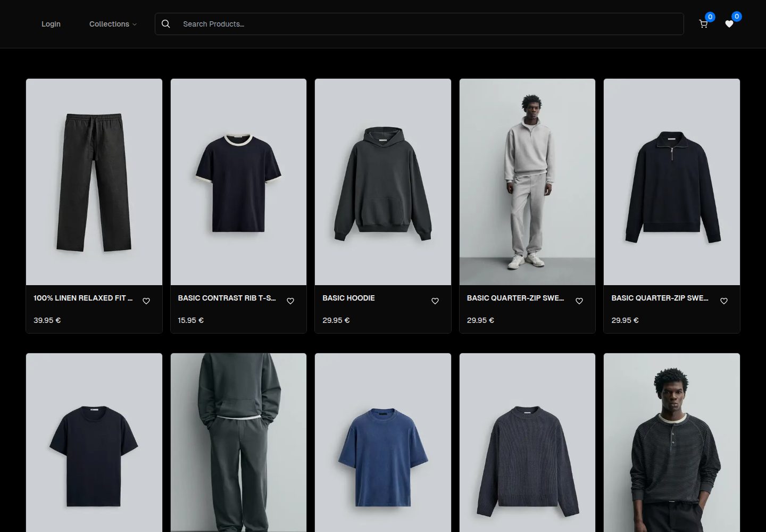This screenshot has height=532, width=766.
Task: Favorite the Basic Hoodie
Action: click(x=435, y=301)
